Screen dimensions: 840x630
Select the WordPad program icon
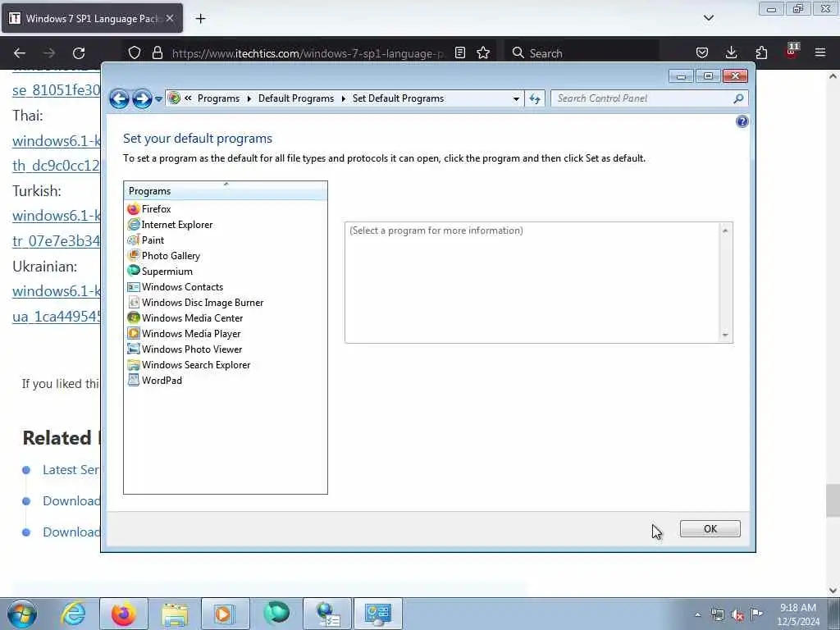(134, 380)
